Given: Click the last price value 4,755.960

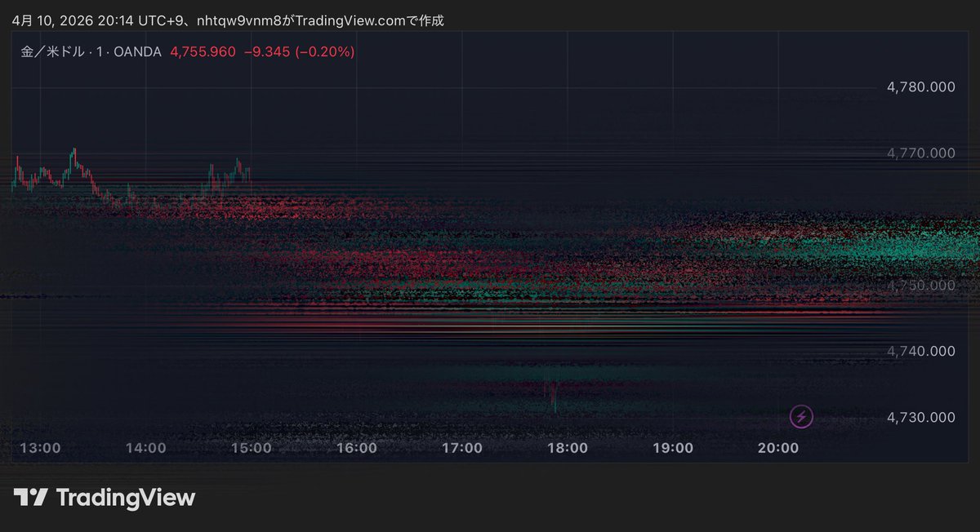Looking at the screenshot, I should click(x=203, y=52).
